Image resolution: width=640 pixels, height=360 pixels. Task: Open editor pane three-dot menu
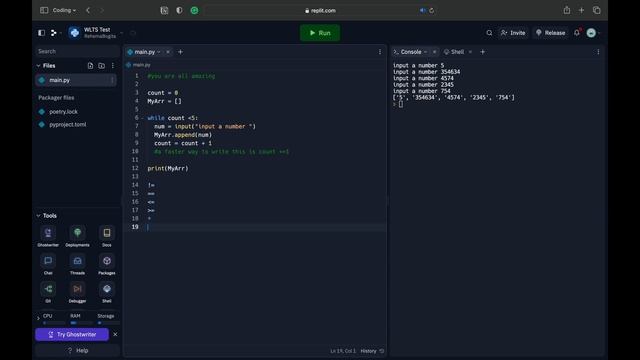[x=380, y=52]
